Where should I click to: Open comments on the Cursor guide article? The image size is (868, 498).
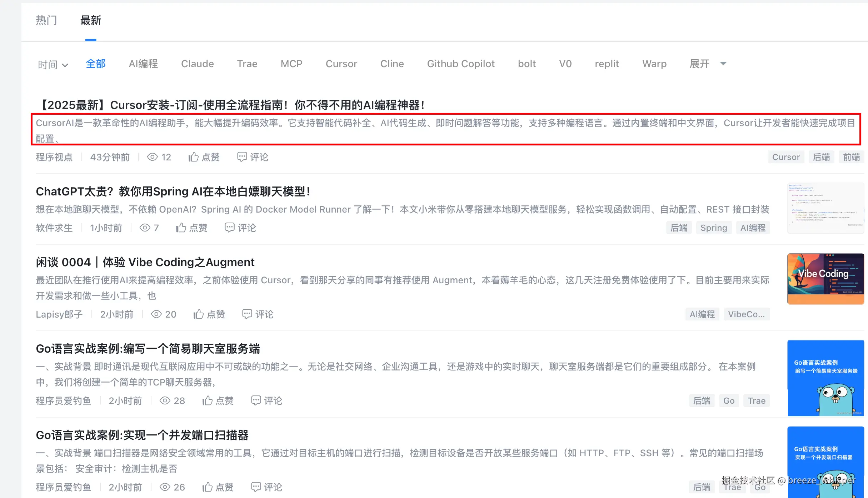point(252,157)
